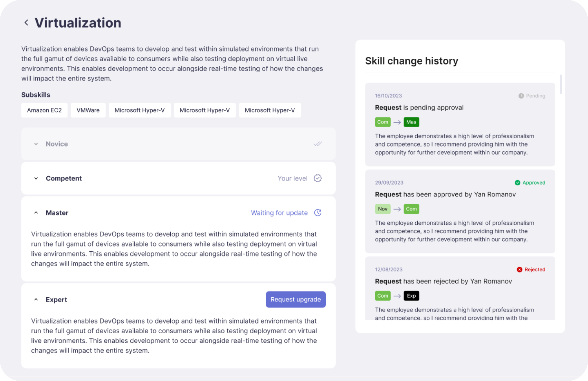The image size is (588, 381).
Task: Open the 29/09/2023 approved request card
Action: [x=460, y=211]
